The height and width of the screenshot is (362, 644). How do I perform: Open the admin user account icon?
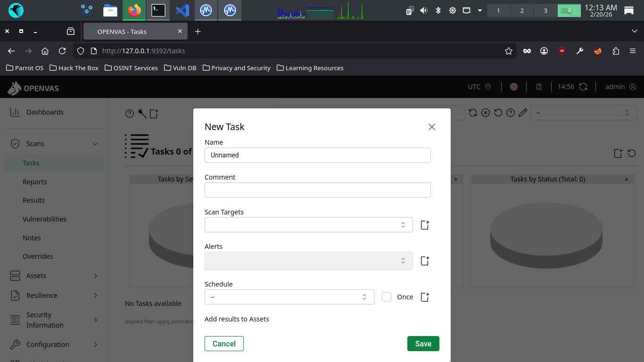633,87
